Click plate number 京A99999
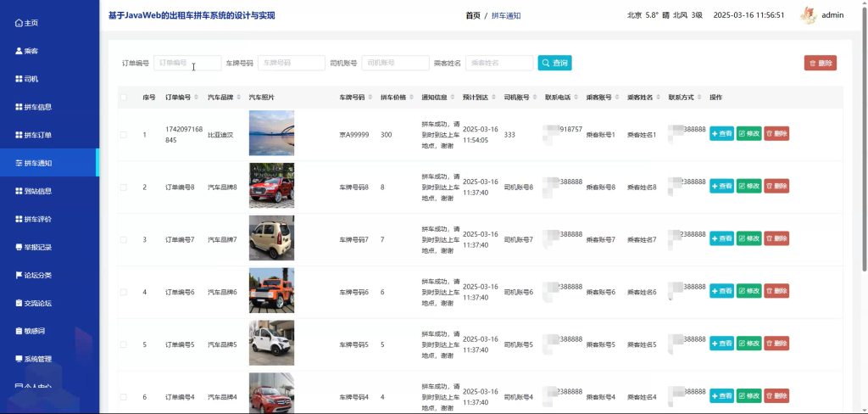The image size is (868, 414). point(354,135)
